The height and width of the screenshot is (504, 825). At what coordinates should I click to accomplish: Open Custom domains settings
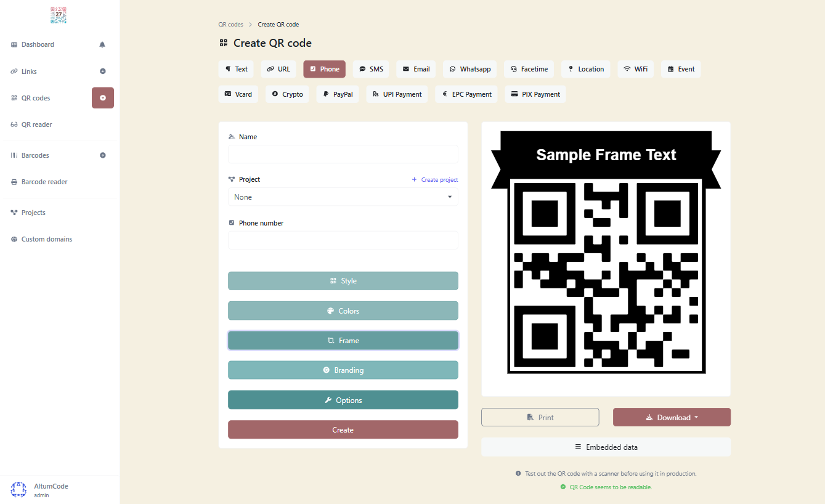coord(46,238)
